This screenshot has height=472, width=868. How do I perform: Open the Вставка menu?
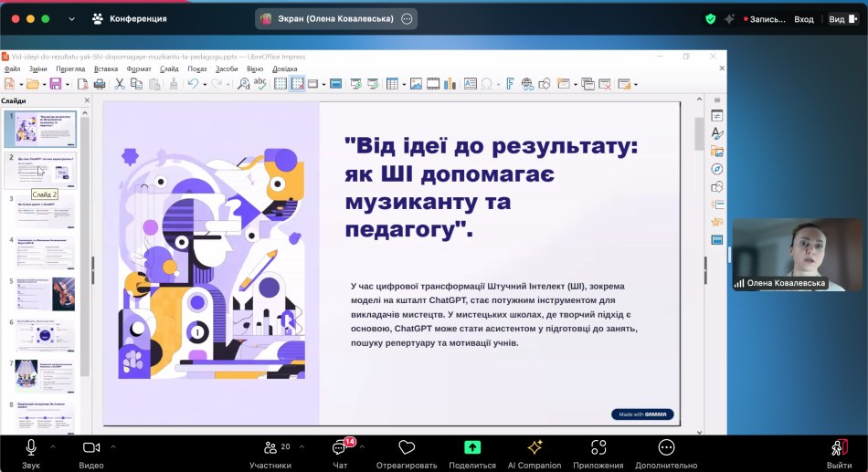tap(106, 68)
